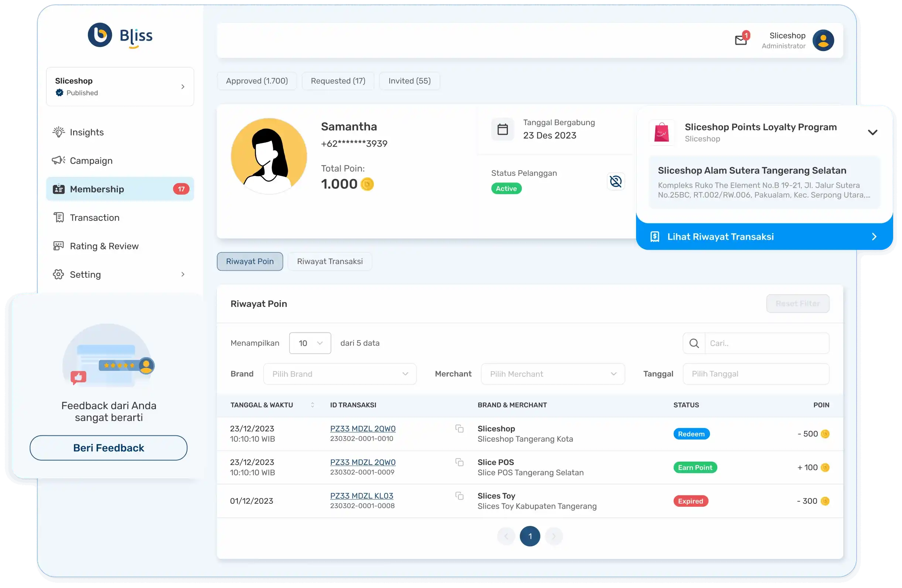Collapse the Sliceshop Points Loyalty Program panel

point(872,132)
